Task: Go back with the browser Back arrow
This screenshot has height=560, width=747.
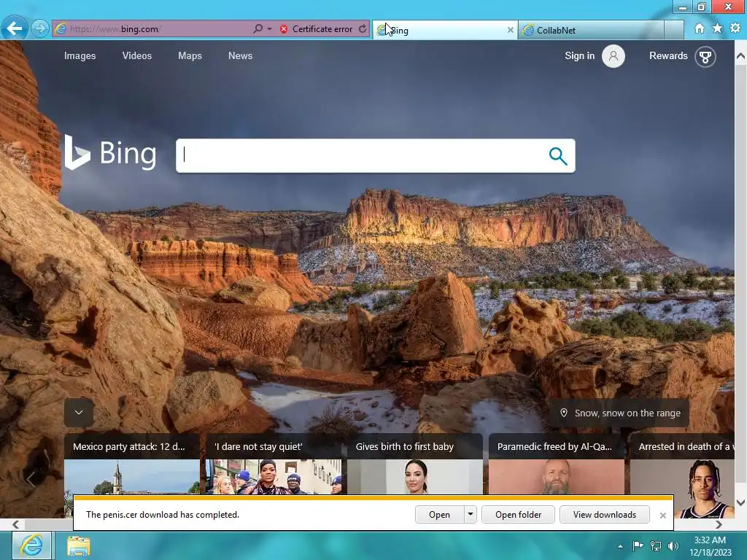Action: 15,28
